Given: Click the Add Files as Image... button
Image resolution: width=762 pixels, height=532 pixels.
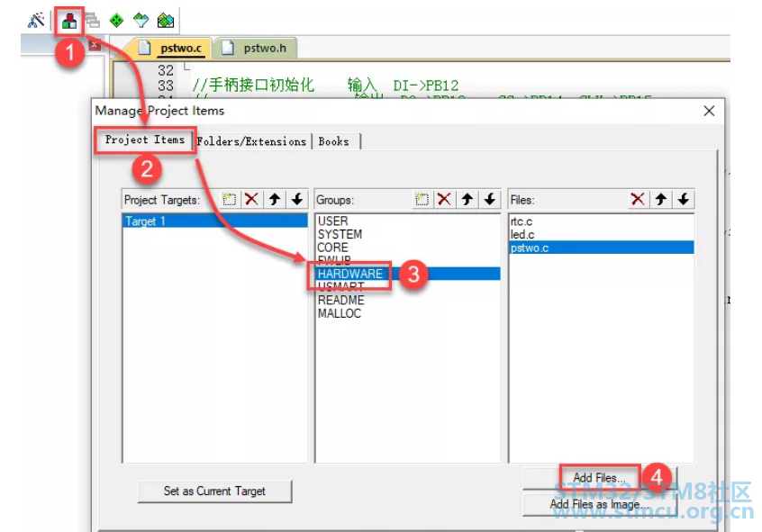Looking at the screenshot, I should pyautogui.click(x=599, y=504).
